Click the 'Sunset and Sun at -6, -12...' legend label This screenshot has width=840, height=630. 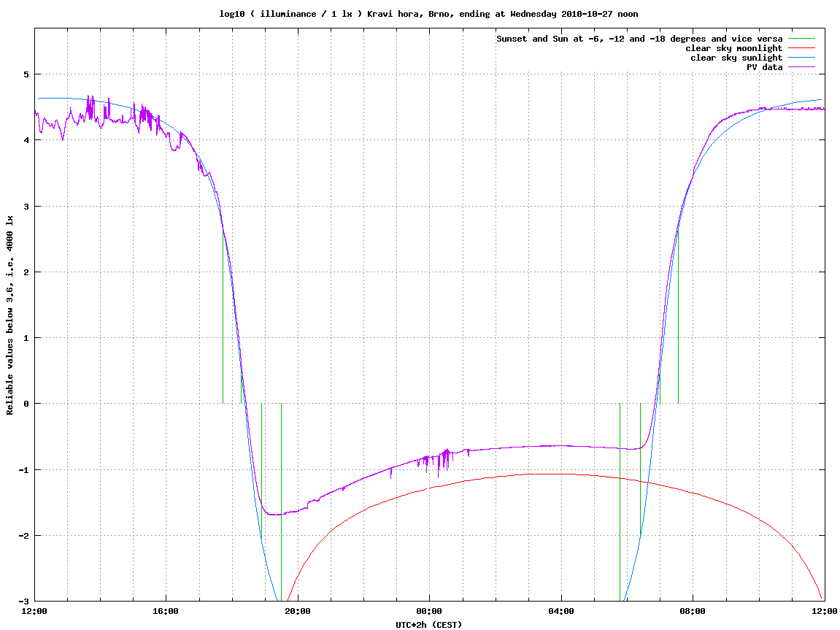click(x=639, y=39)
